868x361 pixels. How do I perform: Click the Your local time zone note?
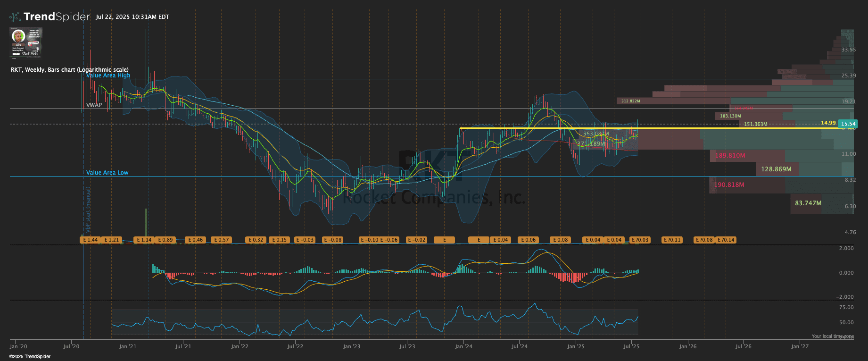[833, 336]
